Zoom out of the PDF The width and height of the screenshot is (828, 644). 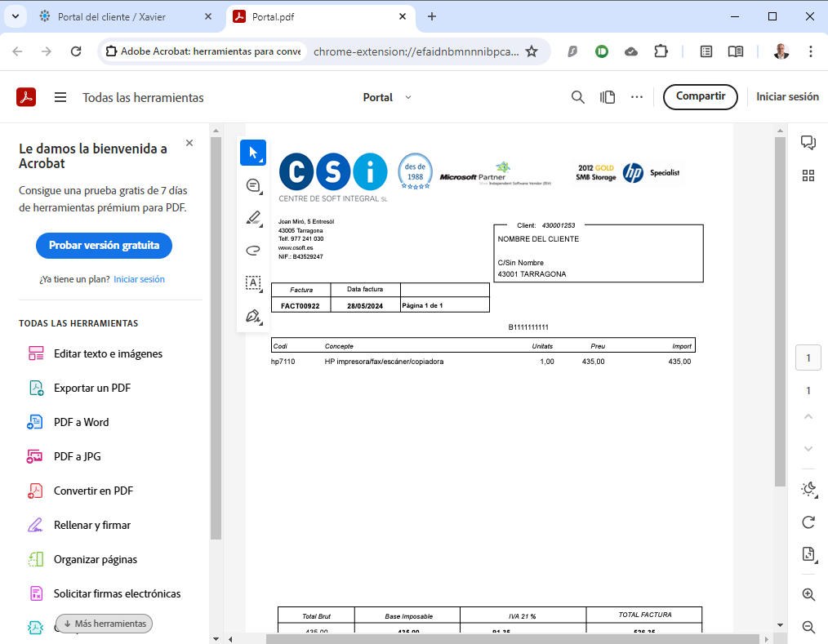808,627
